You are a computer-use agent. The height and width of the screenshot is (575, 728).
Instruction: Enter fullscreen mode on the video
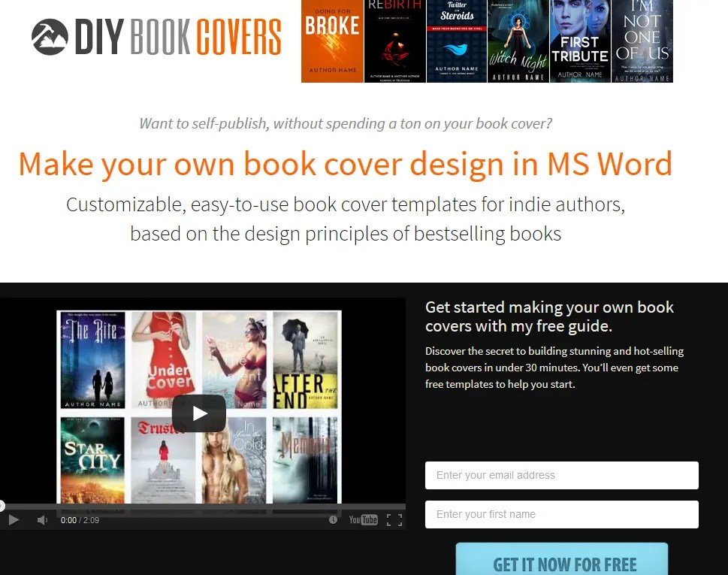tap(394, 519)
